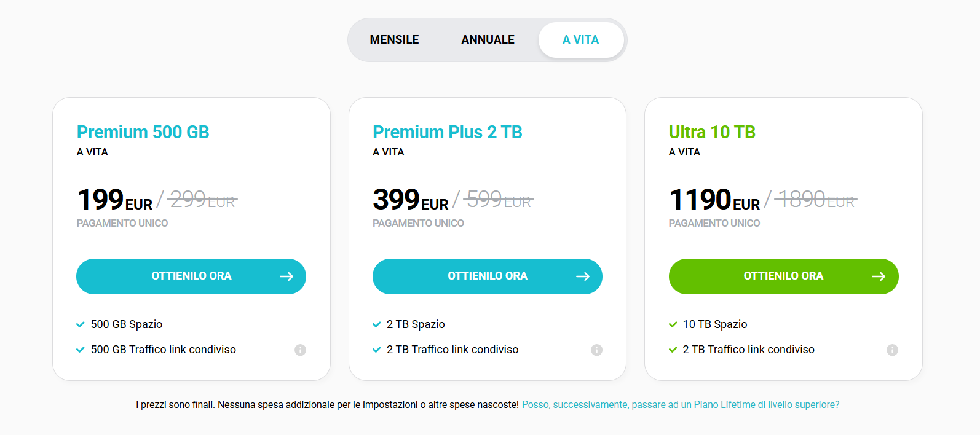Click checkmark next to 500 GB Spazio
980x435 pixels.
[80, 324]
